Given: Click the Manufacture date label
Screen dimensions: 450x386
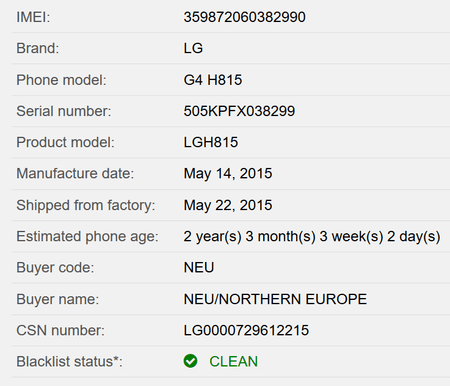Looking at the screenshot, I should 75,174.
